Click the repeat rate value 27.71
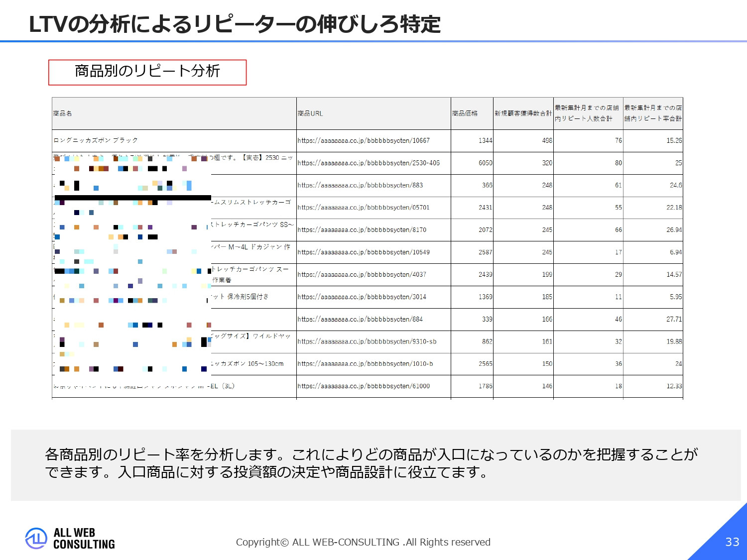Screen dimensions: 747x560 [676, 319]
